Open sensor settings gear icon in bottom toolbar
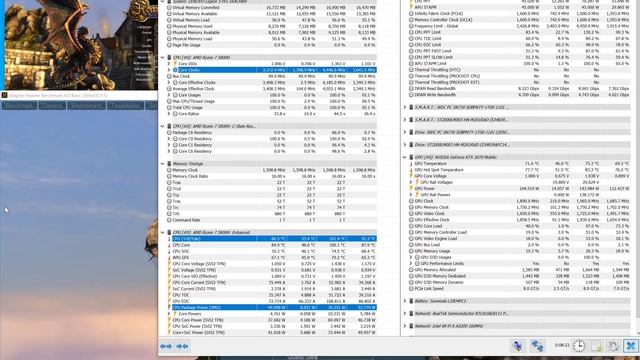 click(613, 346)
